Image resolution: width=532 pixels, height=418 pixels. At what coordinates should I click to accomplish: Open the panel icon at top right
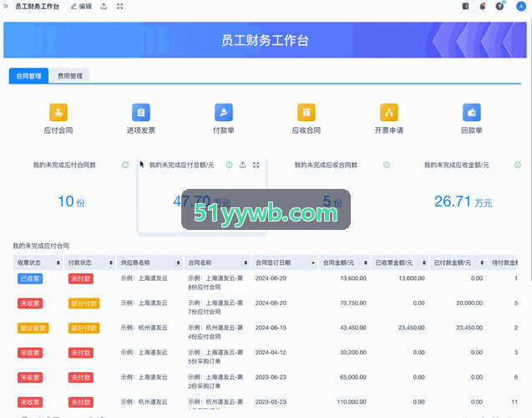coord(465,6)
